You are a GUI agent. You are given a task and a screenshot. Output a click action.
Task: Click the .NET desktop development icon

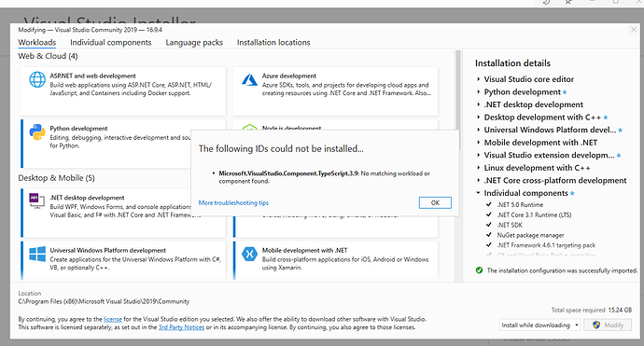[37, 201]
